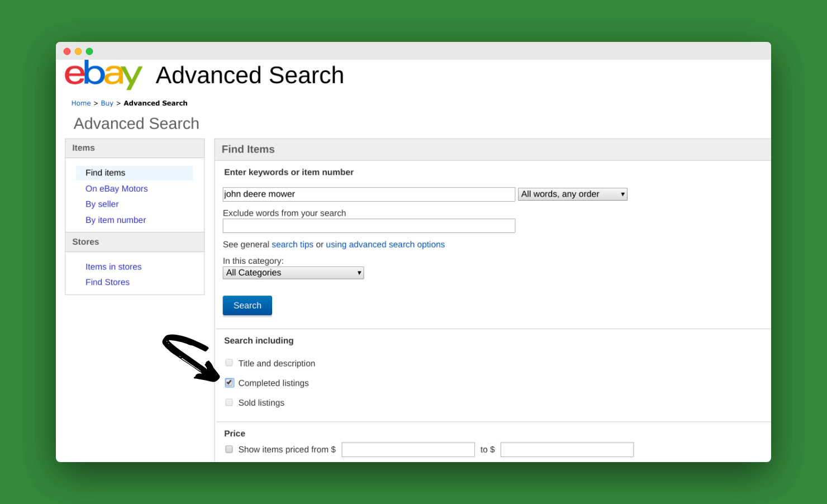Click the minimum price input field
This screenshot has height=504, width=827.
(408, 450)
